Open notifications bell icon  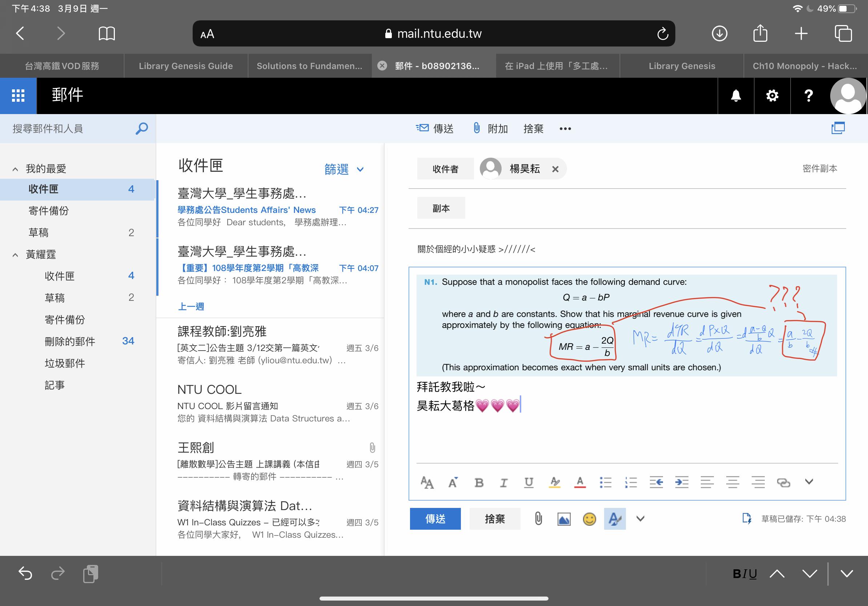pyautogui.click(x=736, y=96)
